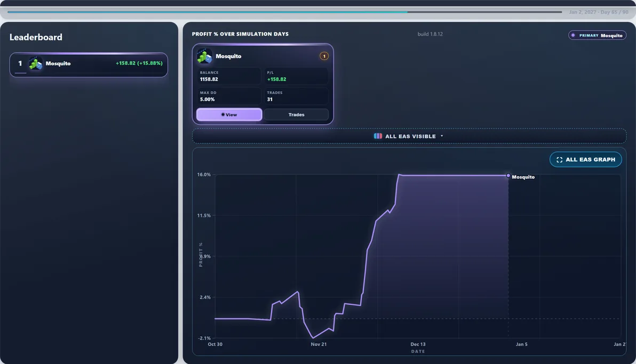Viewport: 636px width, 364px height.
Task: Select Mosquito leaderboard row
Action: click(89, 64)
